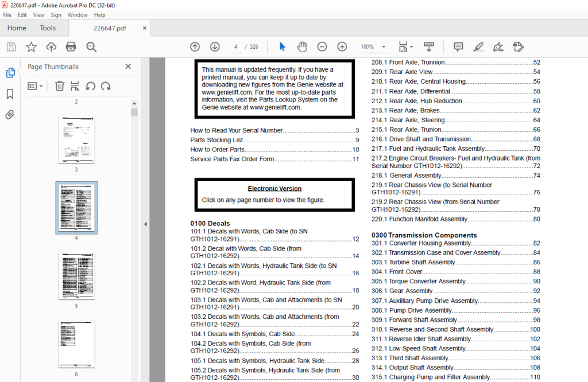Viewport: 588px width, 382px height.
Task: Open the View menu
Action: tap(38, 15)
